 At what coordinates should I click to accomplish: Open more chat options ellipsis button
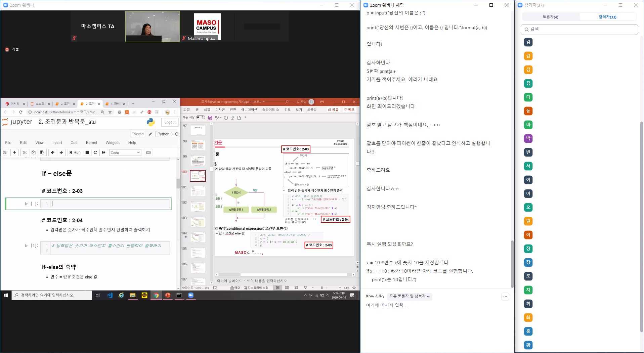click(x=505, y=297)
